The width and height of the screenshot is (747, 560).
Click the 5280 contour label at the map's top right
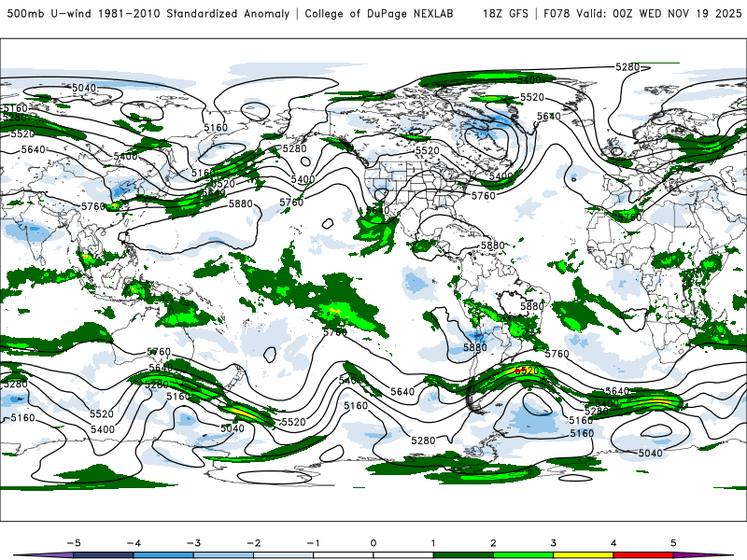pyautogui.click(x=627, y=67)
